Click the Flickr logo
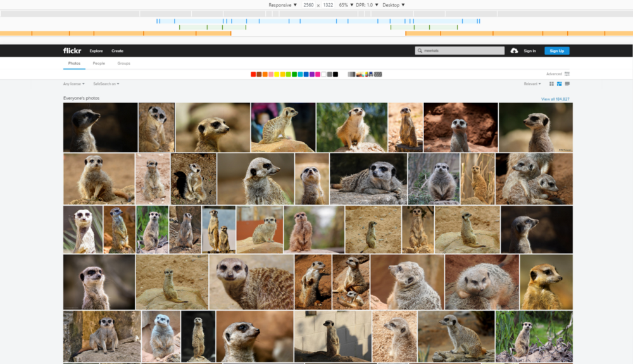The height and width of the screenshot is (364, 633). pyautogui.click(x=72, y=51)
